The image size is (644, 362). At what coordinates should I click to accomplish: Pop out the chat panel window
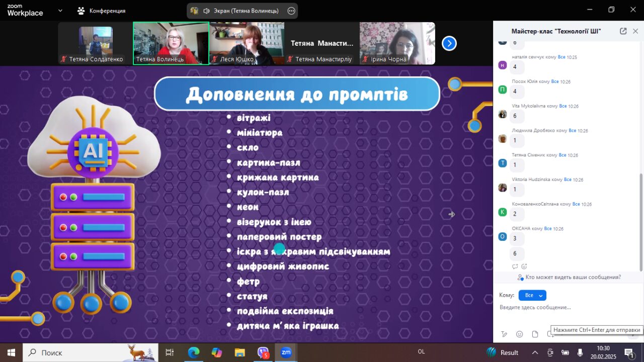[623, 31]
